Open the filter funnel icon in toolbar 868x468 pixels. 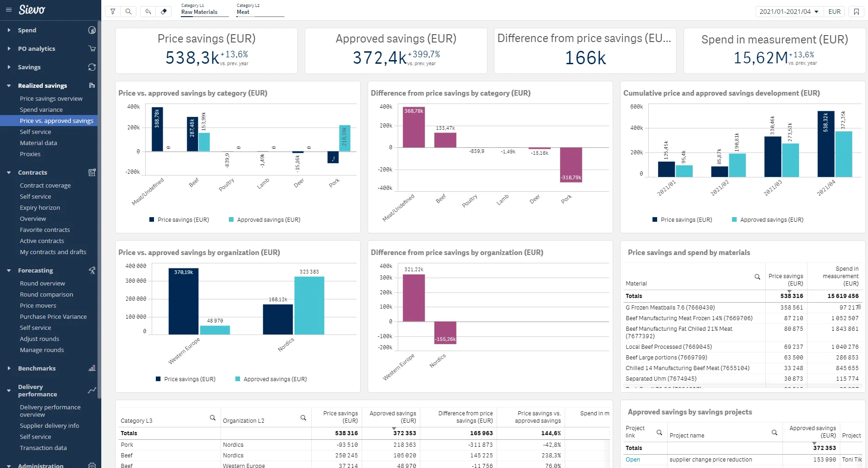coord(113,12)
